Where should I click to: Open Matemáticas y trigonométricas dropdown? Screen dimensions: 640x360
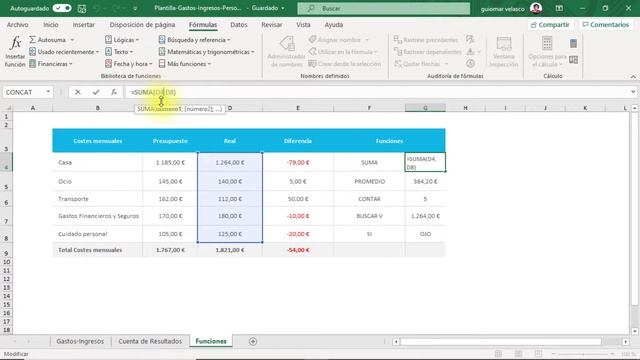(x=206, y=52)
